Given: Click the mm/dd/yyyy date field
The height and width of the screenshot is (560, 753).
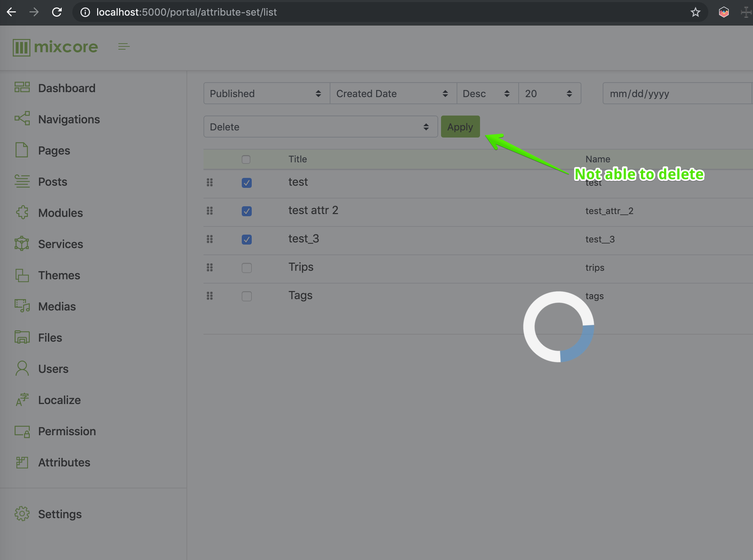Looking at the screenshot, I should point(676,93).
